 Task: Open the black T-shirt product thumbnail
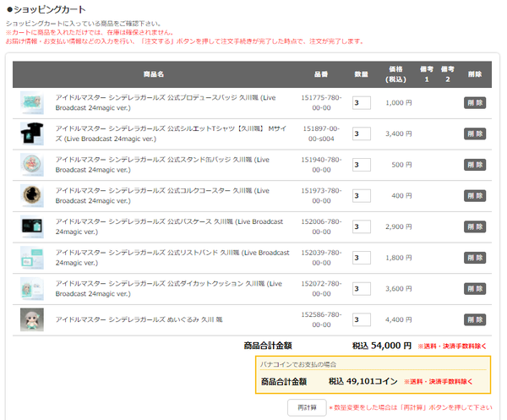point(32,134)
